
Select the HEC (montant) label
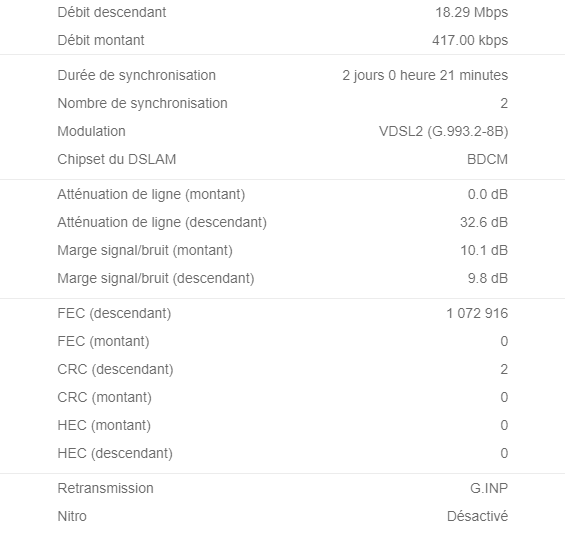(104, 425)
